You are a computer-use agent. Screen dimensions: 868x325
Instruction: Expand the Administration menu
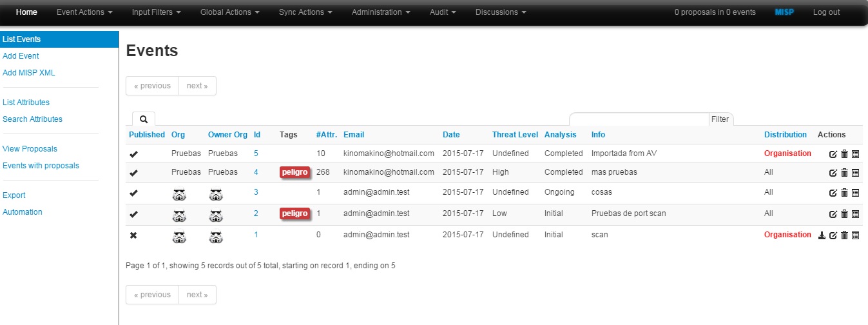381,12
